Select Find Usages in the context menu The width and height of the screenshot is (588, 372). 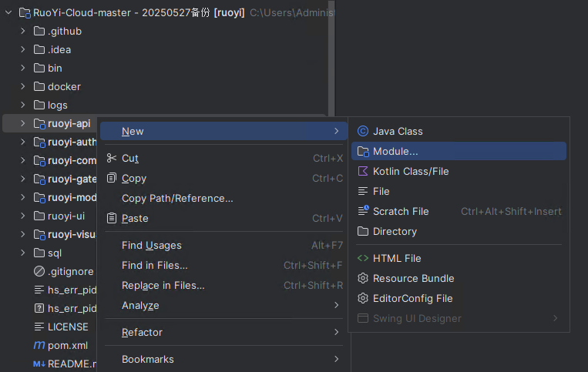click(223, 245)
